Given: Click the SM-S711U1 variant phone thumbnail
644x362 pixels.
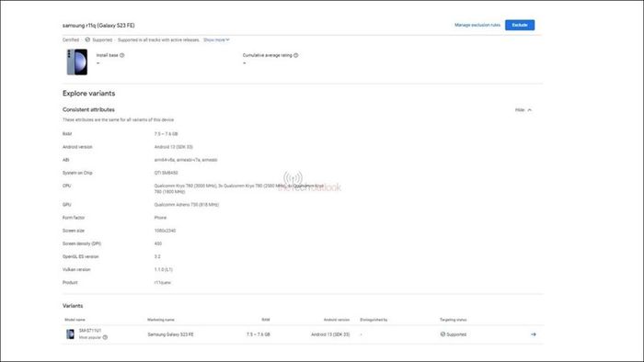Looking at the screenshot, I should 70,334.
